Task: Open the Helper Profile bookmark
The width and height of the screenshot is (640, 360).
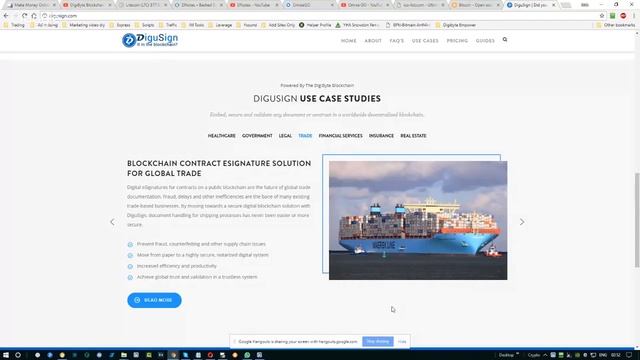Action: pos(315,25)
